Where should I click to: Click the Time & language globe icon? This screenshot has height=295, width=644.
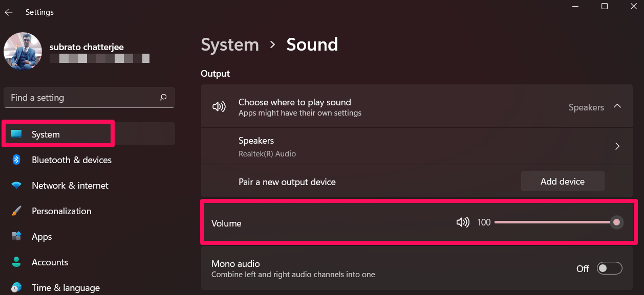click(16, 287)
